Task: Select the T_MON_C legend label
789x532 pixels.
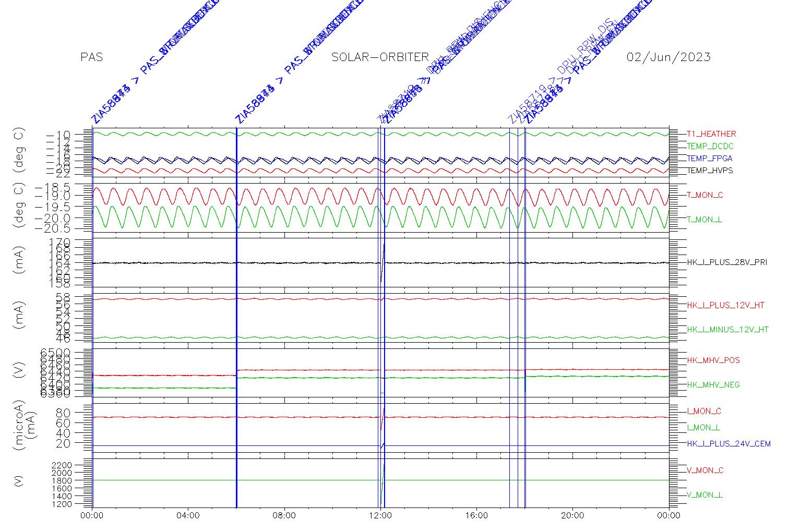Action: click(x=705, y=195)
